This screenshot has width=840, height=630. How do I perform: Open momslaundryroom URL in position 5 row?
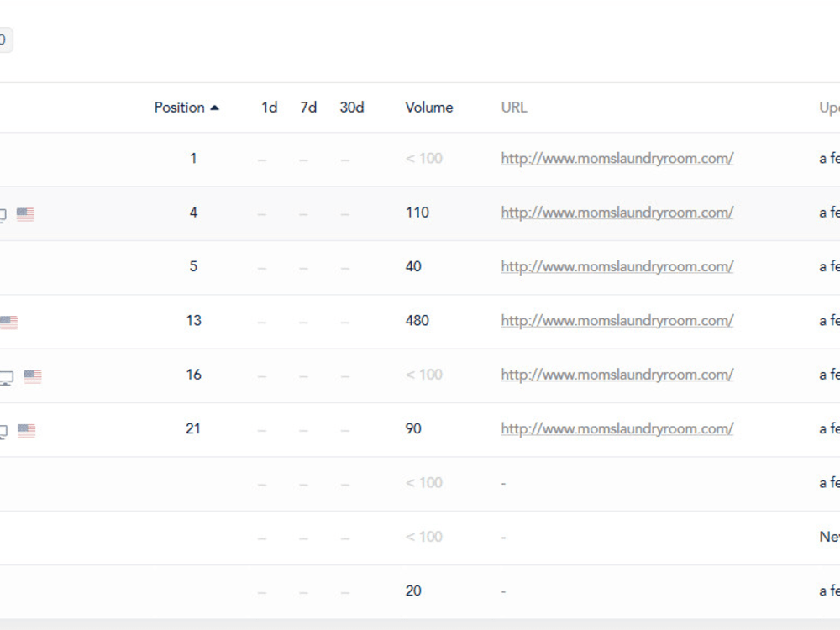coord(617,267)
